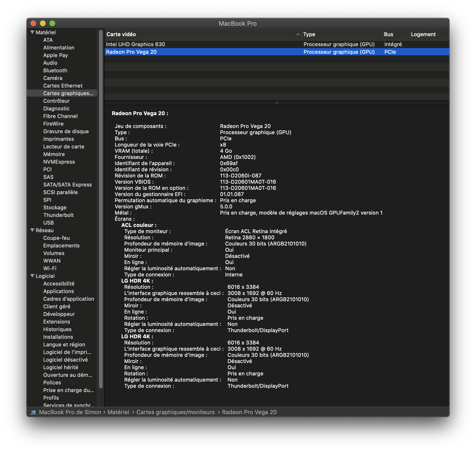Click Matériel in the path bar
The image size is (476, 452).
118,412
